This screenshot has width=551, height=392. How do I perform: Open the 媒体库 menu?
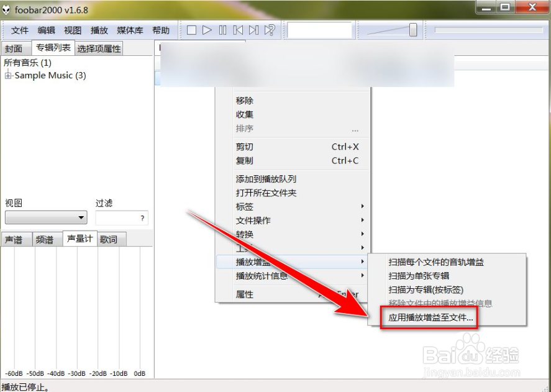(x=130, y=30)
